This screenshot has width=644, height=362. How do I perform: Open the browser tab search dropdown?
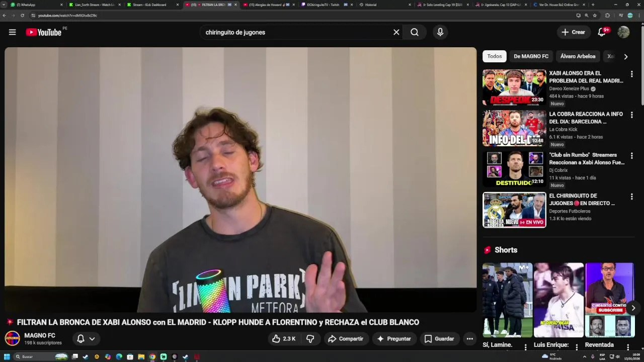(x=4, y=5)
